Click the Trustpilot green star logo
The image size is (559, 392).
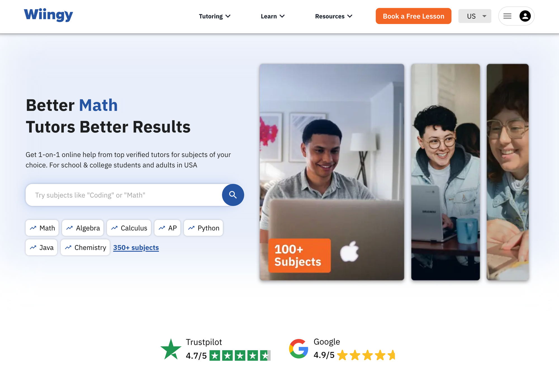click(171, 349)
